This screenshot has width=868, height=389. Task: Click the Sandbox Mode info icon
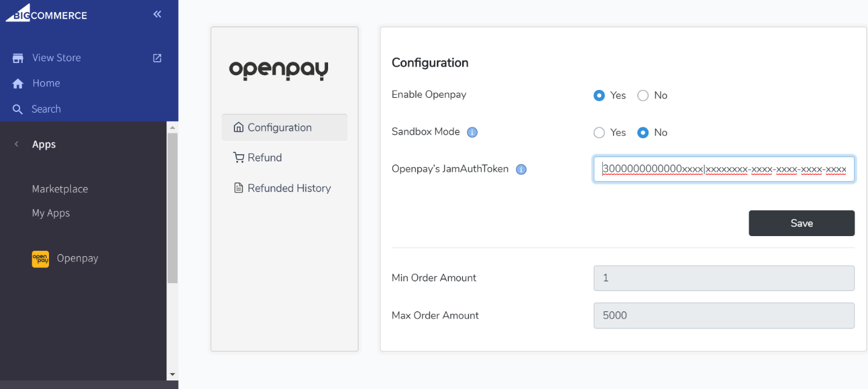point(472,132)
